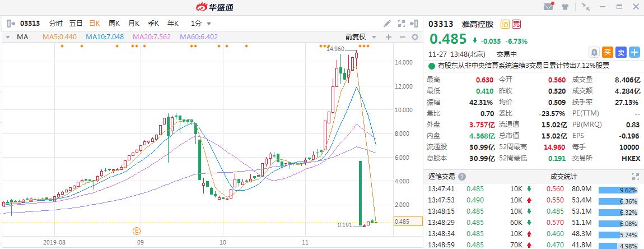Expand chart to fullscreen
This screenshot has height=249, width=644.
[x=402, y=24]
